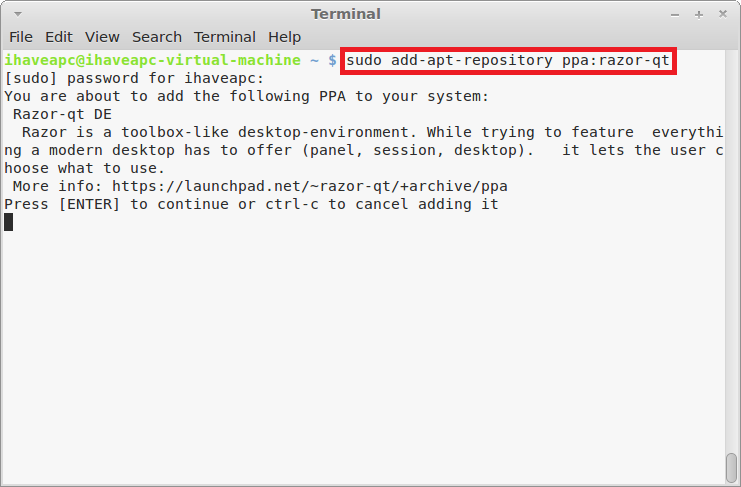Open the File menu
The image size is (741, 487).
click(21, 37)
